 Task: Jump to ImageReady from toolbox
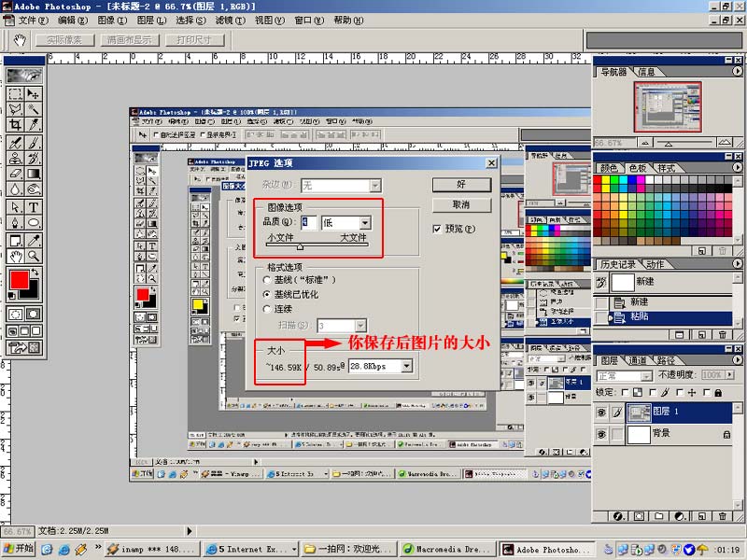coord(24,347)
